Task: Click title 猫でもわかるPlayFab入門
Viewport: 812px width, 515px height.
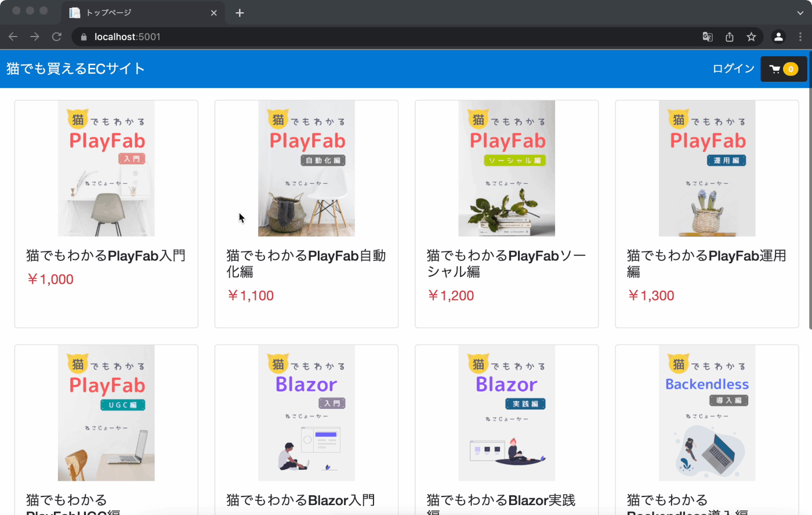Action: pyautogui.click(x=106, y=256)
